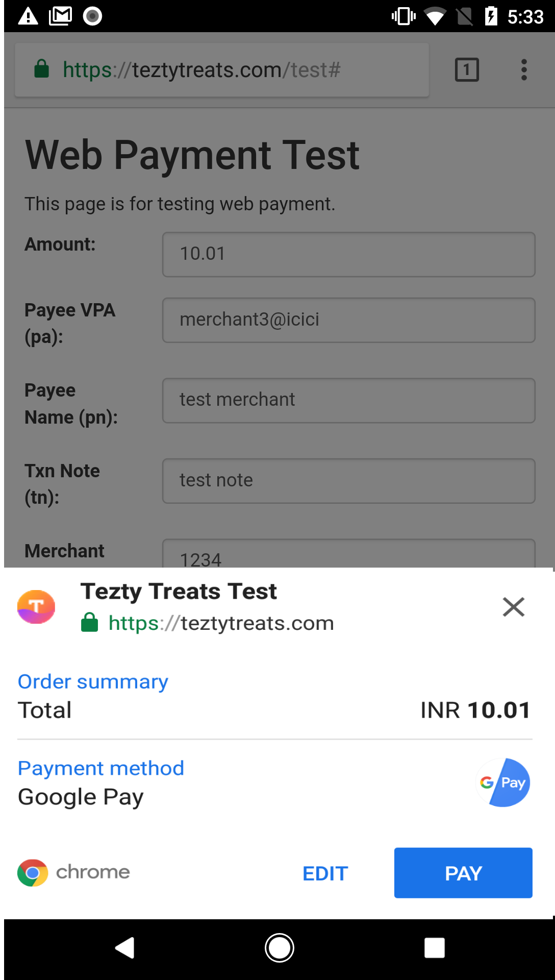Tap the Payee VPA field showing merchant3@icici

click(348, 320)
